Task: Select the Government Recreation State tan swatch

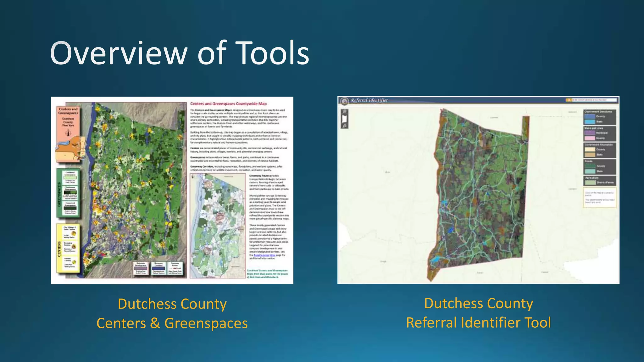Action: [x=590, y=155]
